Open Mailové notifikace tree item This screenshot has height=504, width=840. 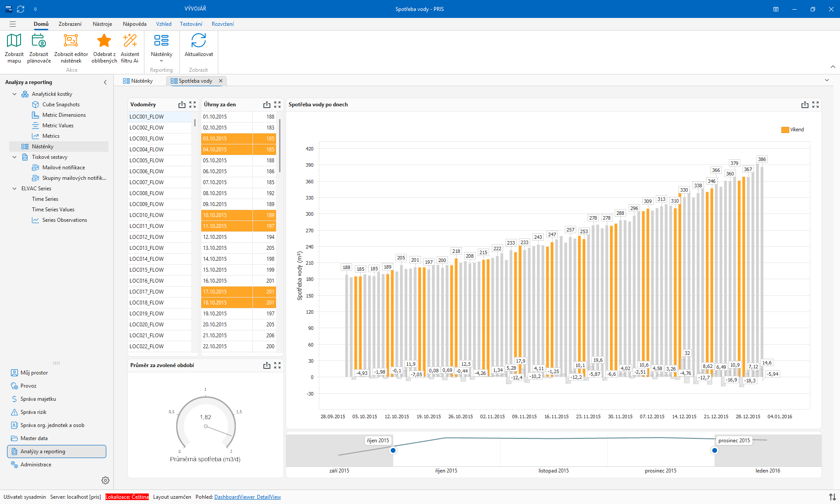[63, 168]
